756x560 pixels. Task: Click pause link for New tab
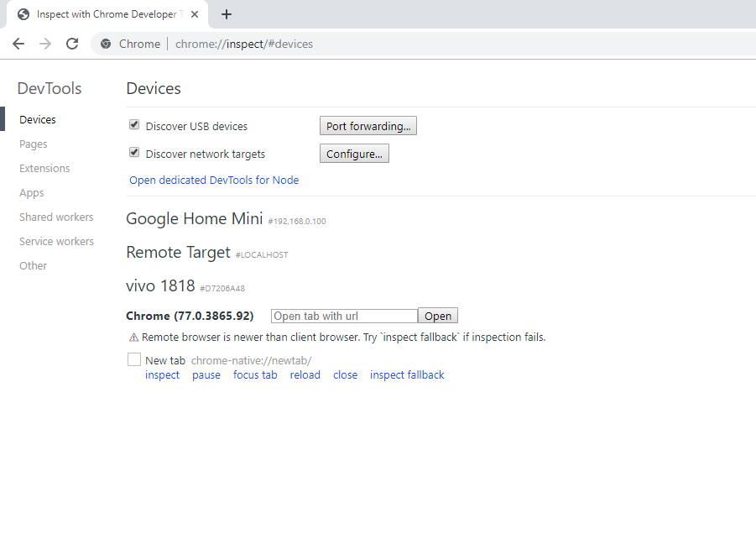[x=206, y=374]
